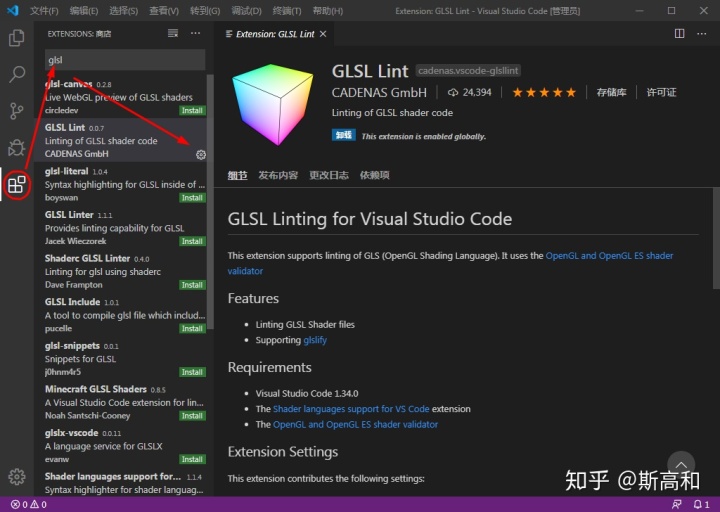Click errors and warnings status indicator
This screenshot has height=512, width=720.
[29, 505]
